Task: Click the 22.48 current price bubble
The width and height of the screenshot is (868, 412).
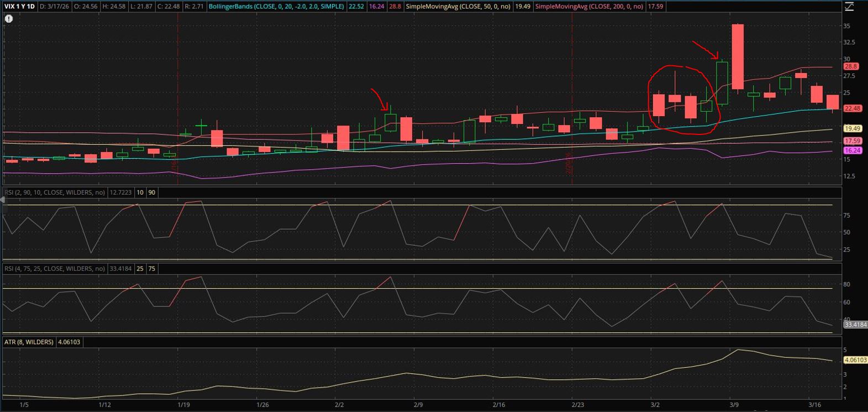Action: pyautogui.click(x=853, y=108)
